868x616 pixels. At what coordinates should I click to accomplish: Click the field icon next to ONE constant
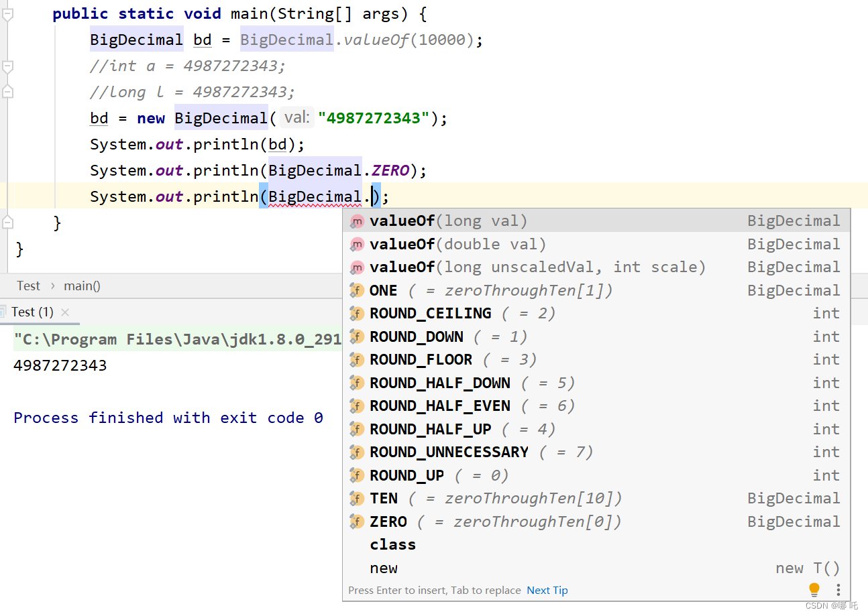point(356,290)
